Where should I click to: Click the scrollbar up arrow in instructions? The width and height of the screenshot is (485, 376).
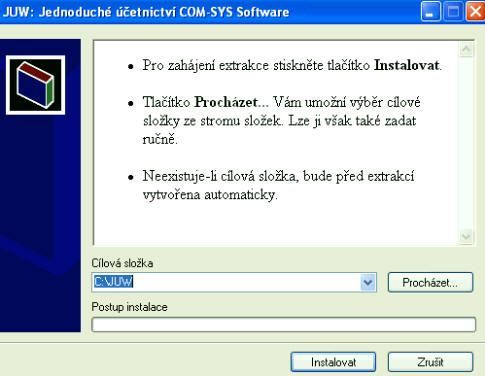466,49
